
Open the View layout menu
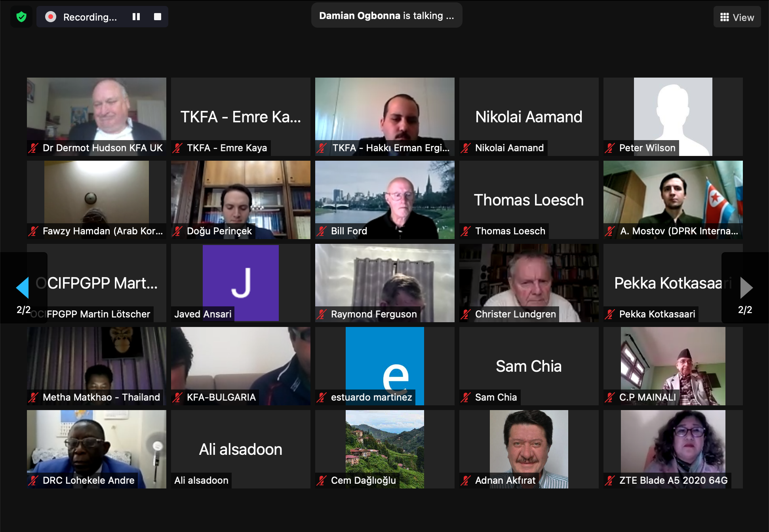(737, 17)
